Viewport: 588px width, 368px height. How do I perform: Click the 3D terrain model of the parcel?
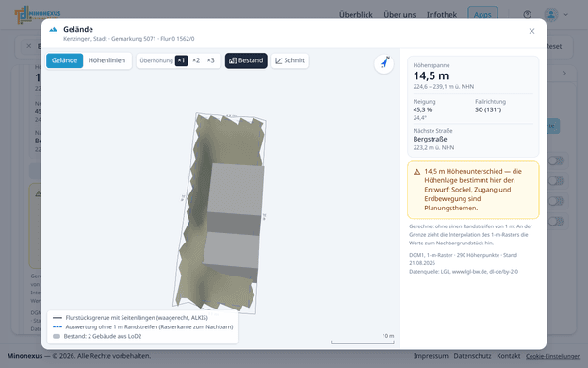[x=220, y=212]
